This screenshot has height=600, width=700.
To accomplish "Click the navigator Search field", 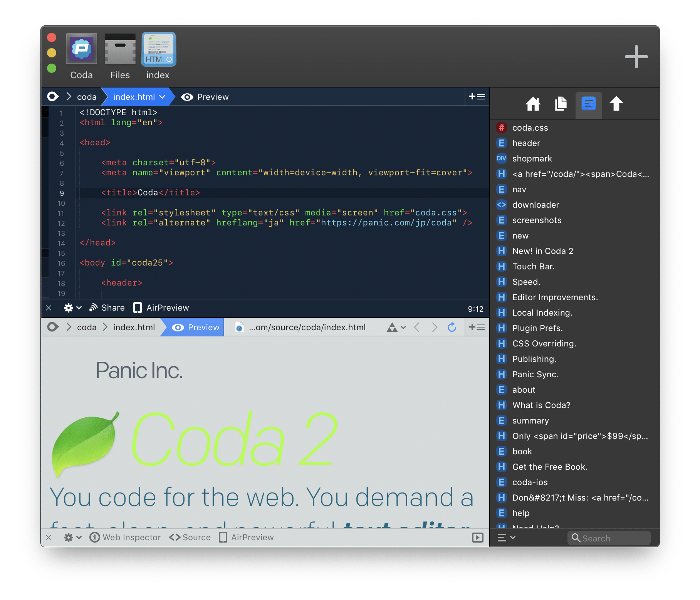I will click(x=609, y=538).
